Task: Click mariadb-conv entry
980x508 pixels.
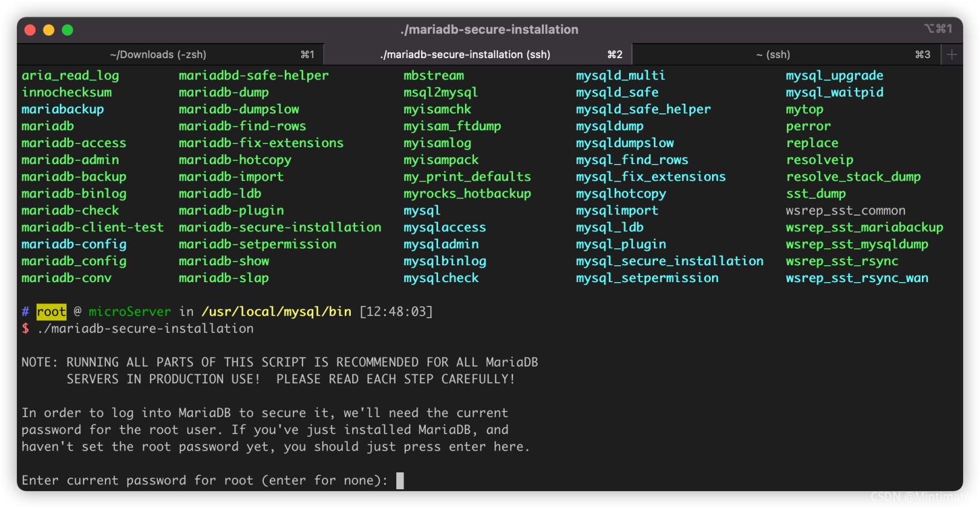Action: point(67,279)
